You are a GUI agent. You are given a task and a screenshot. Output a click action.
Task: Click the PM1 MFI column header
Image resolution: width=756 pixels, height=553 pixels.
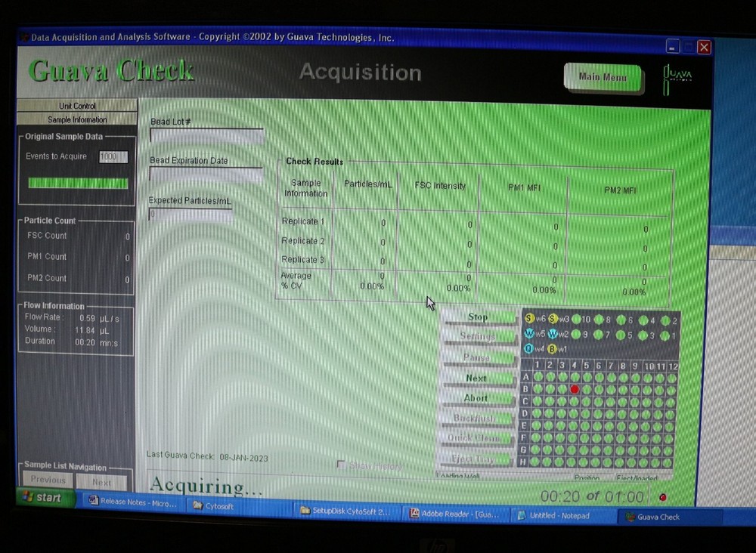tap(524, 188)
